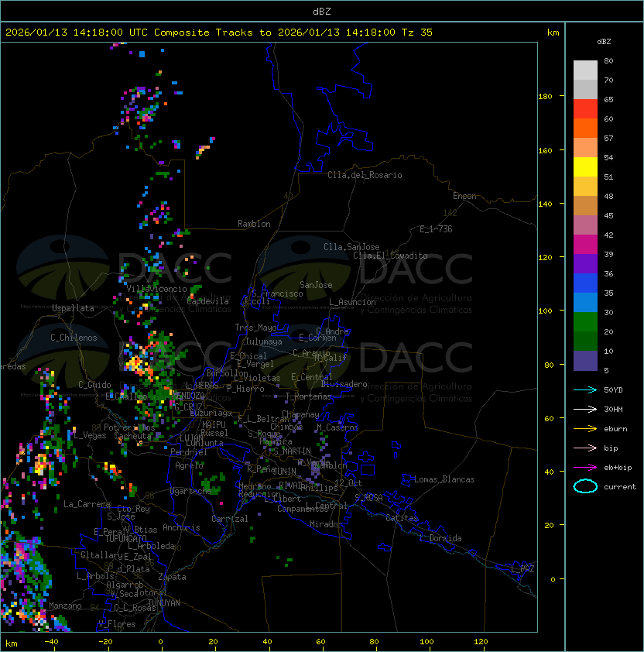This screenshot has height=652, width=644.
Task: Click the 'Potrerillos' map label
Action: (x=129, y=427)
